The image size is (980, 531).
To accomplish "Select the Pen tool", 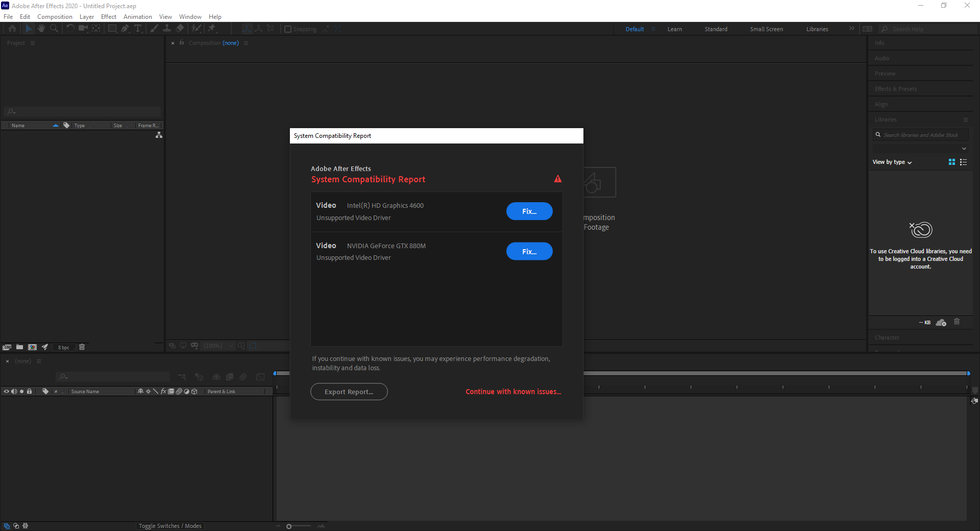I will pyautogui.click(x=125, y=29).
